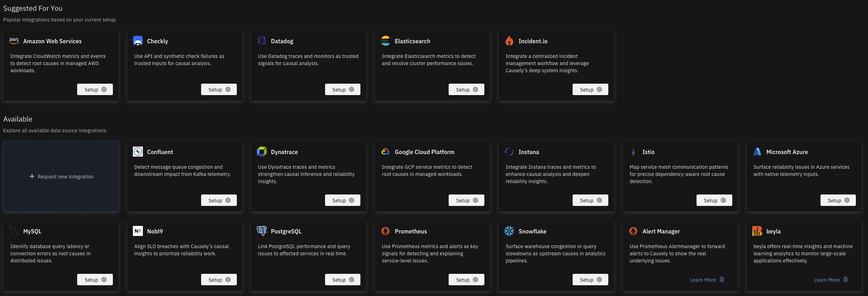Click the Nobl9 N9 logo icon

138,231
